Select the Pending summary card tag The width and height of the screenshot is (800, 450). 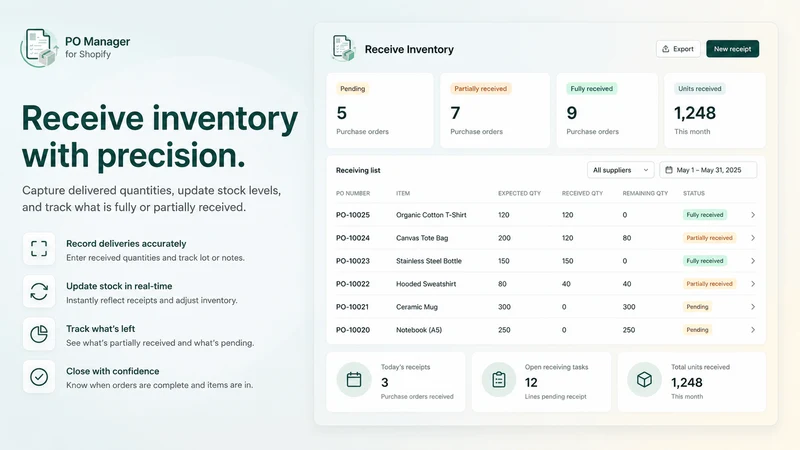click(x=353, y=88)
